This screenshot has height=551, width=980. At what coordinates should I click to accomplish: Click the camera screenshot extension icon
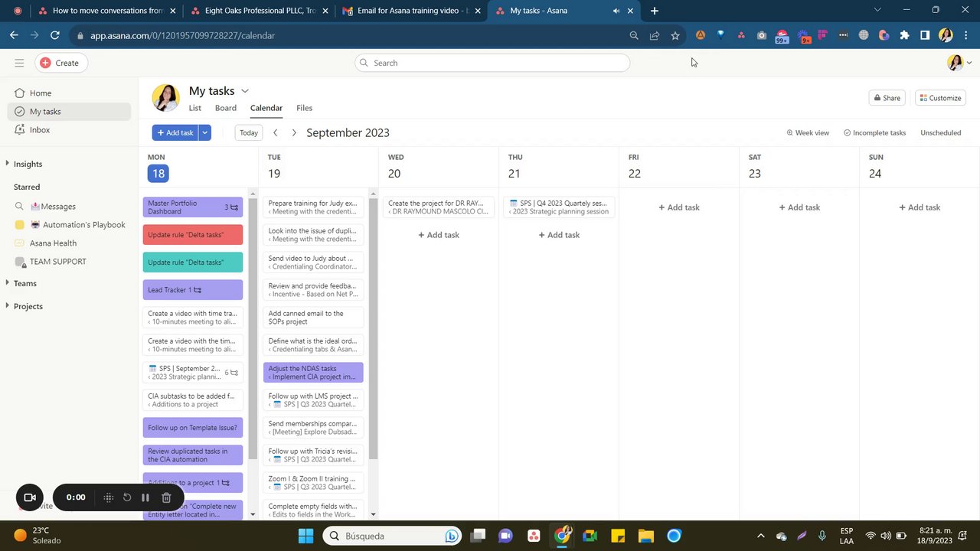tap(761, 35)
